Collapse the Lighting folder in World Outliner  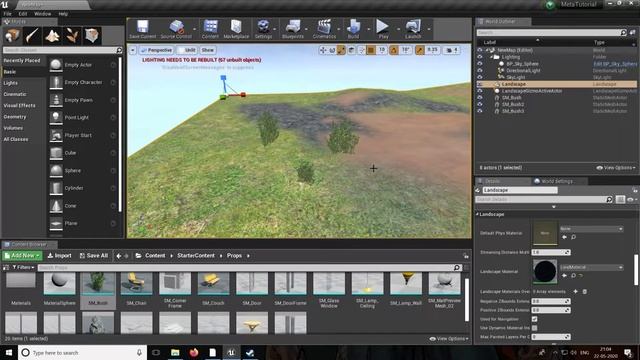pyautogui.click(x=492, y=57)
